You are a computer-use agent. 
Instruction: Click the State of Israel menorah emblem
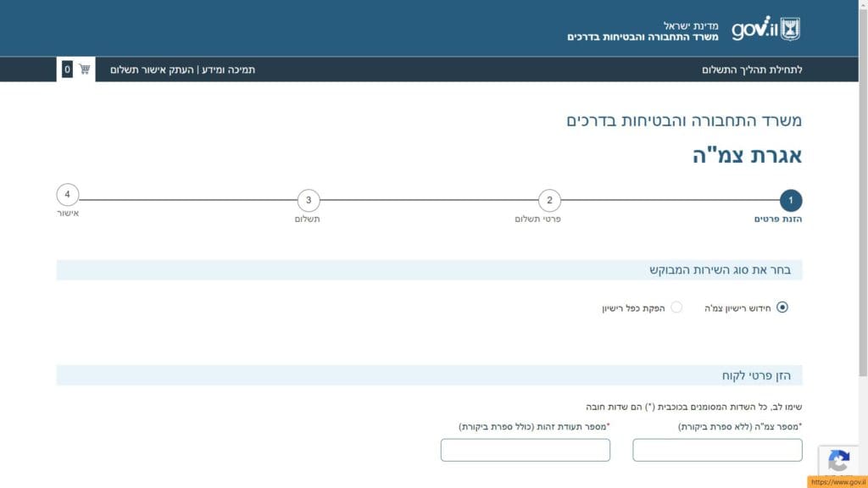[790, 29]
